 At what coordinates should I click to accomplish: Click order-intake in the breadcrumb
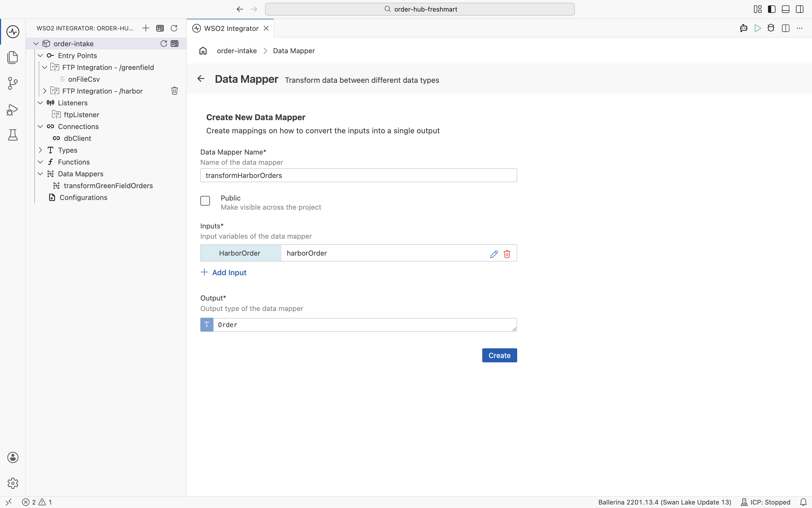[x=237, y=51]
